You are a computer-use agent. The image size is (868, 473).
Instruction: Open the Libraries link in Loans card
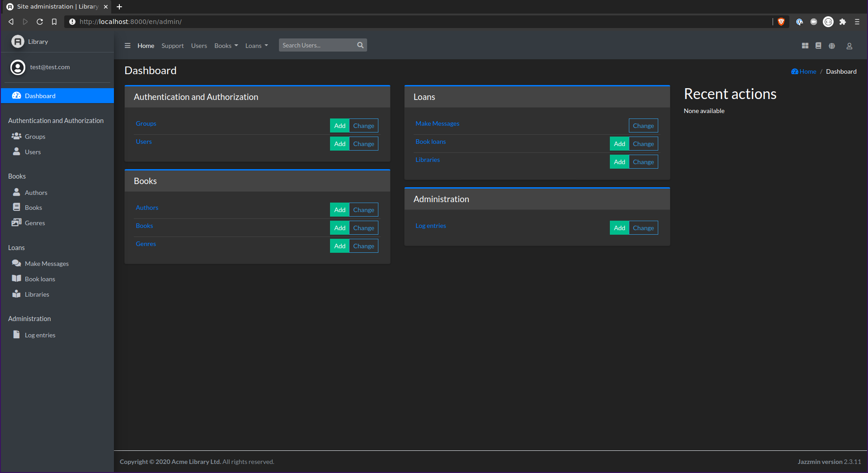tap(428, 160)
